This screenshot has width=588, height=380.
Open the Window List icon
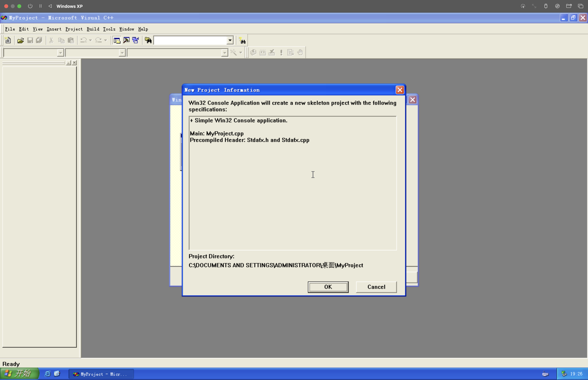tap(136, 40)
